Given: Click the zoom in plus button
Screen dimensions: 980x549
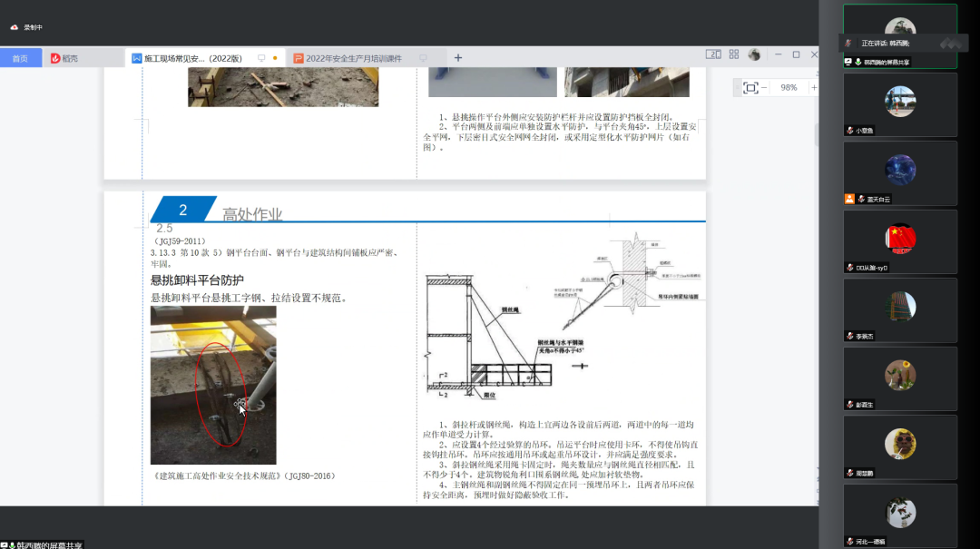Looking at the screenshot, I should click(813, 88).
